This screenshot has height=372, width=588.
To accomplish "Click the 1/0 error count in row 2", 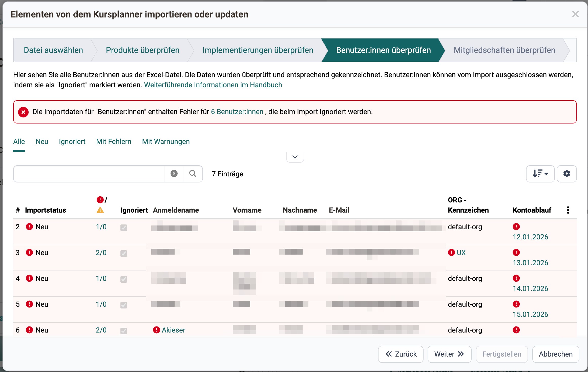I will tap(101, 227).
